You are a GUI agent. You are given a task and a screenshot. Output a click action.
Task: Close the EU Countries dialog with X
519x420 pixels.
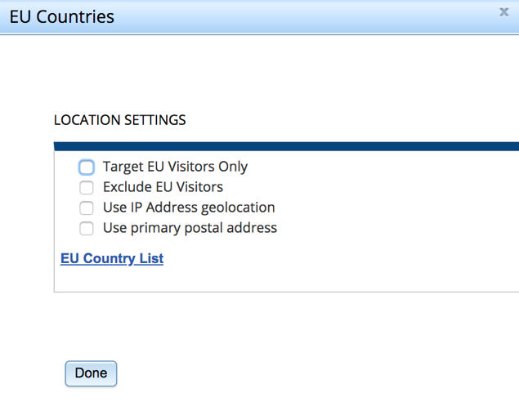pos(504,12)
